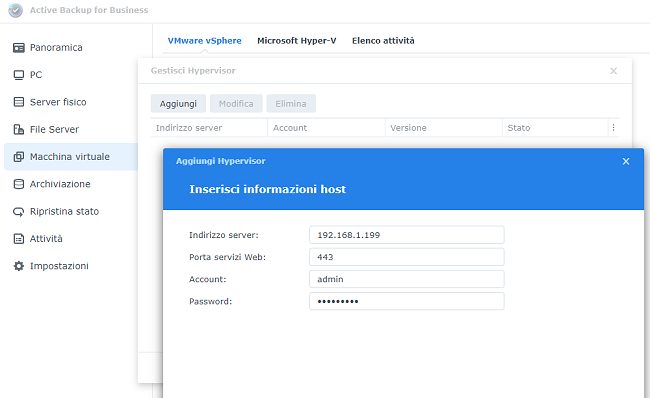Click the Server fisico icon

19,102
